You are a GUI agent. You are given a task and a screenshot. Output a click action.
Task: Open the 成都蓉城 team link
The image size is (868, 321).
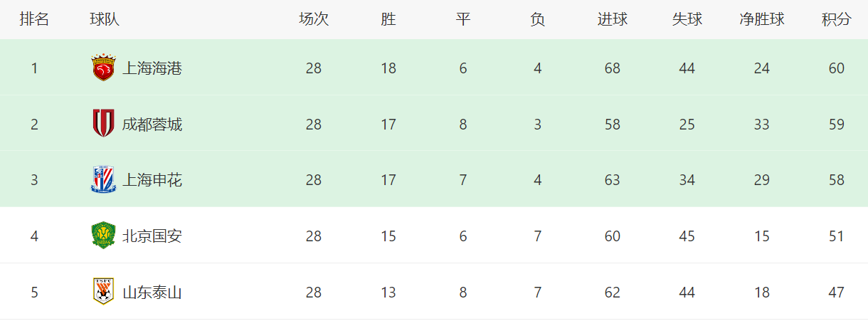(152, 125)
